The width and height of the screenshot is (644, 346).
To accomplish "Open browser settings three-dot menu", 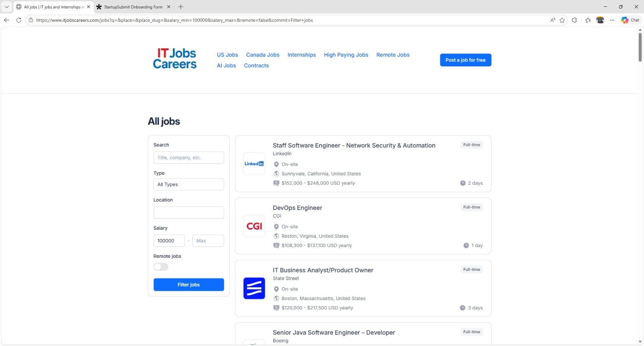I will [x=612, y=20].
